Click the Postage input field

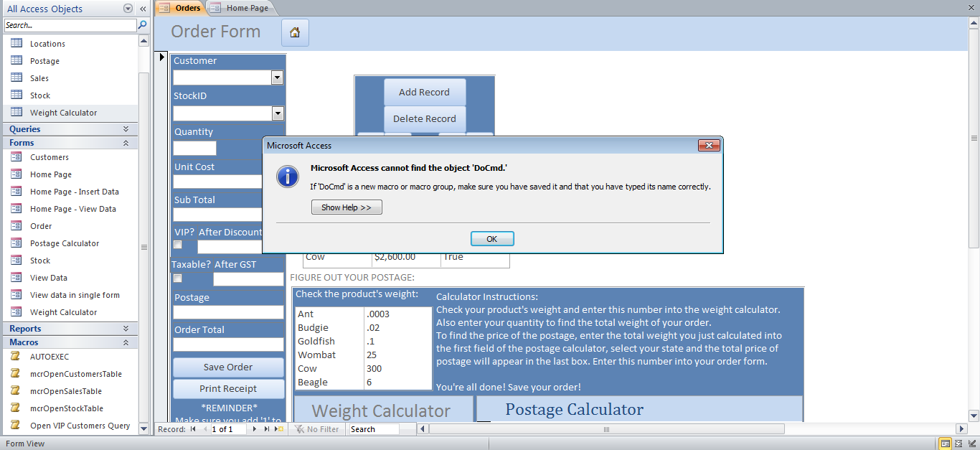point(228,312)
